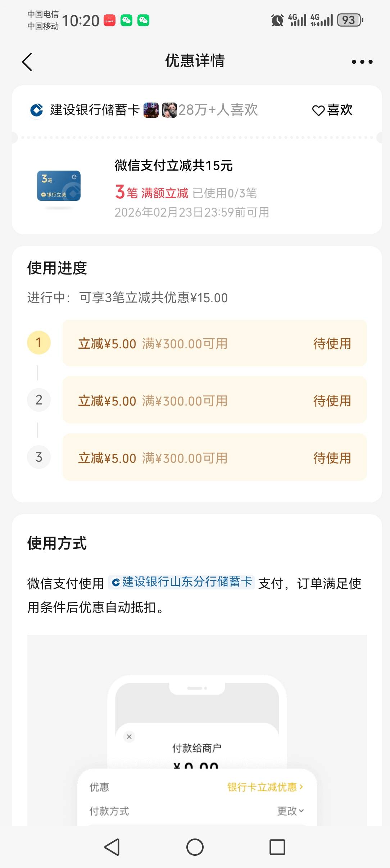
Task: Open the three-dot more options menu
Action: tap(362, 62)
